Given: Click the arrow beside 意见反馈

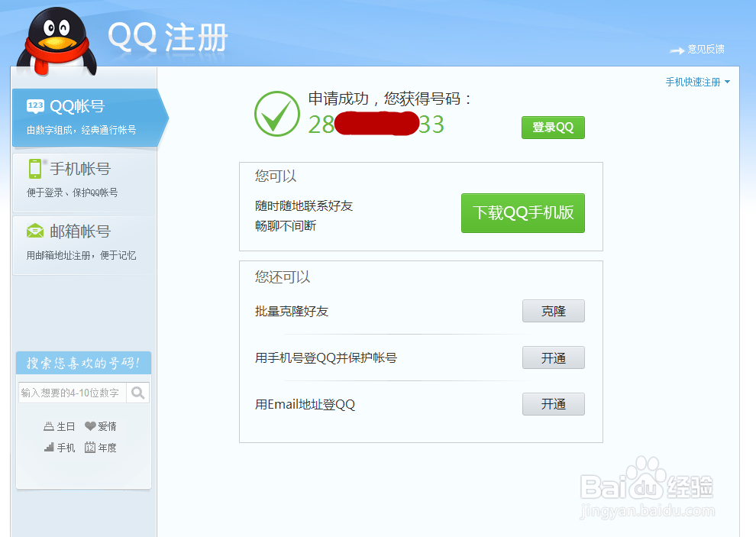Looking at the screenshot, I should tap(677, 50).
